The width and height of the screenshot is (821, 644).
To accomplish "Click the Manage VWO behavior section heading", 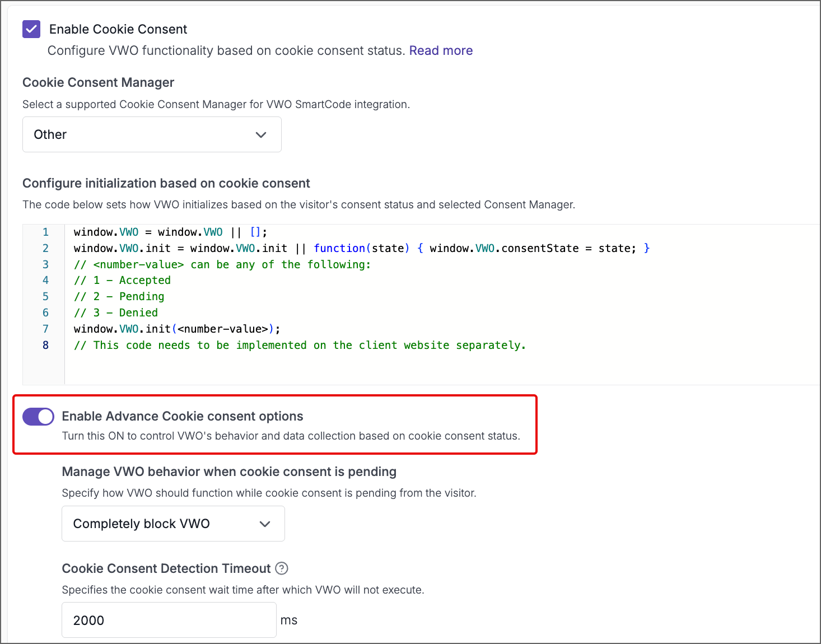I will pos(229,472).
